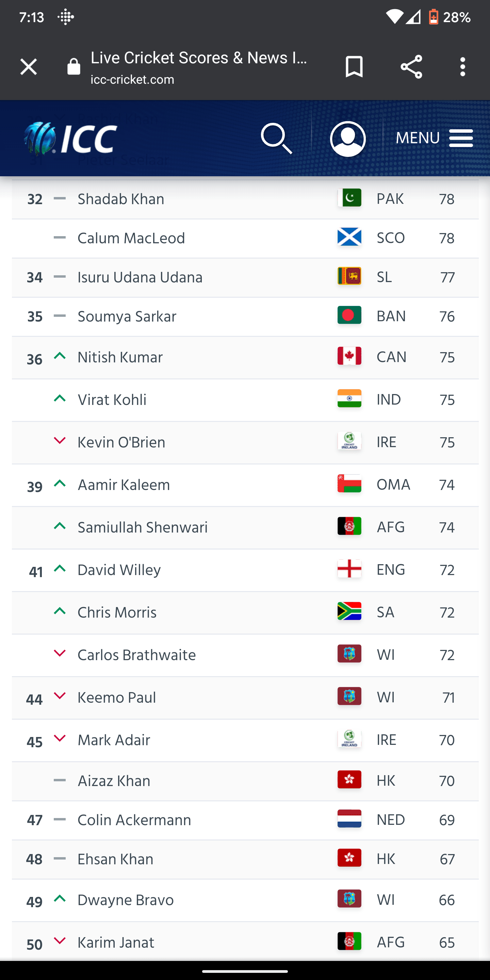Click the Pakistan flag next to Shadab Khan

point(349,198)
